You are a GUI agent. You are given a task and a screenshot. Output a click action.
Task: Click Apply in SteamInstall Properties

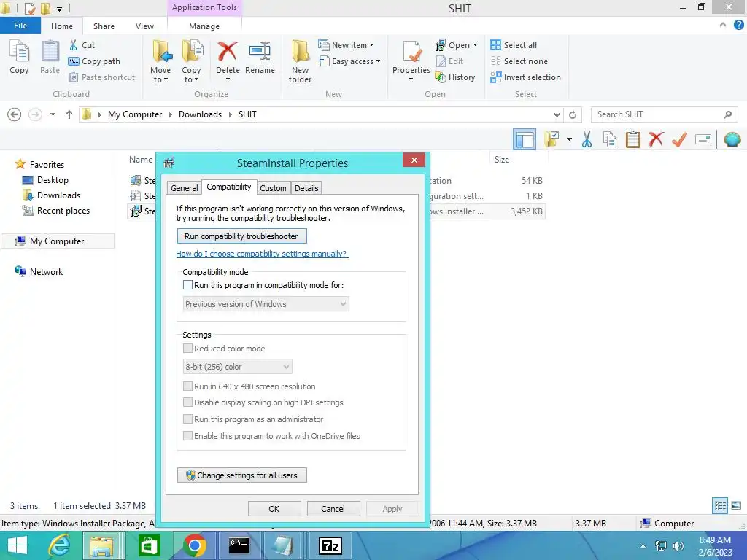[392, 508]
